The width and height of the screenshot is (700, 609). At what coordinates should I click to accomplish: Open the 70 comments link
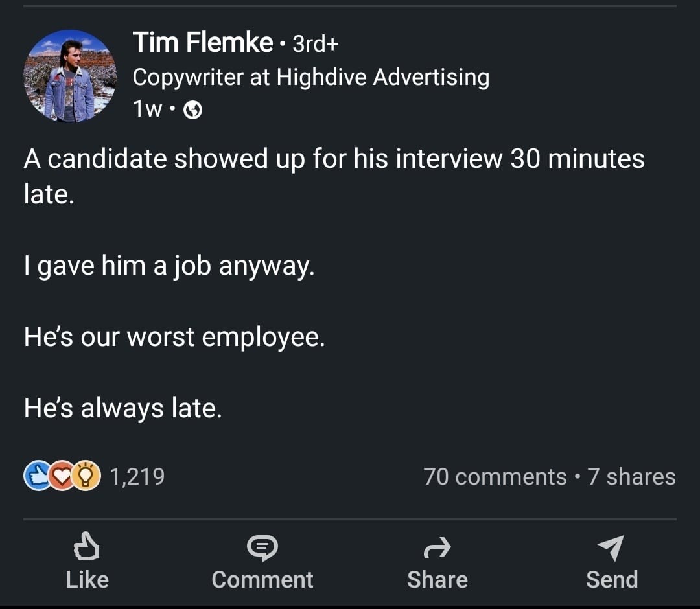[x=495, y=477]
